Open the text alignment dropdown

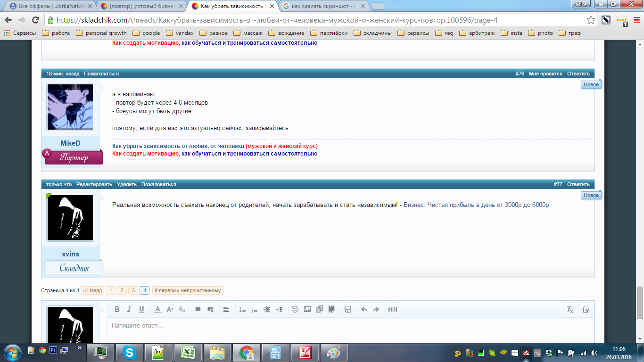(226, 309)
